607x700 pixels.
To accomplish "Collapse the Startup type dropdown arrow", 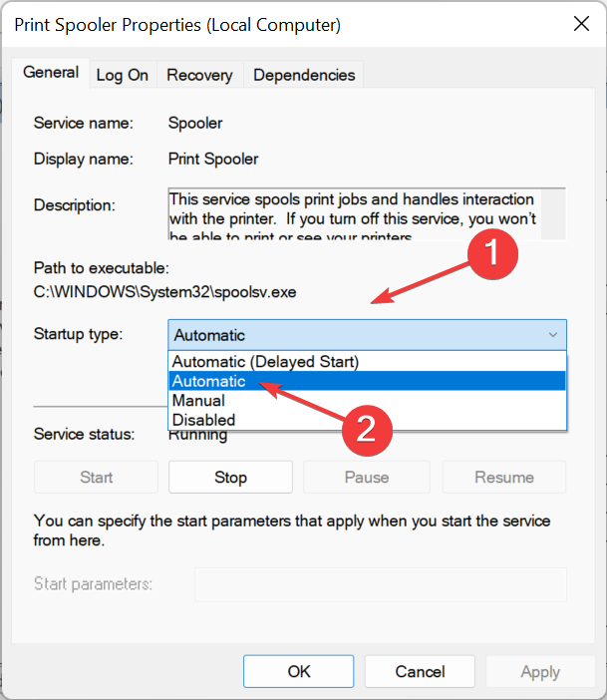I will (553, 335).
